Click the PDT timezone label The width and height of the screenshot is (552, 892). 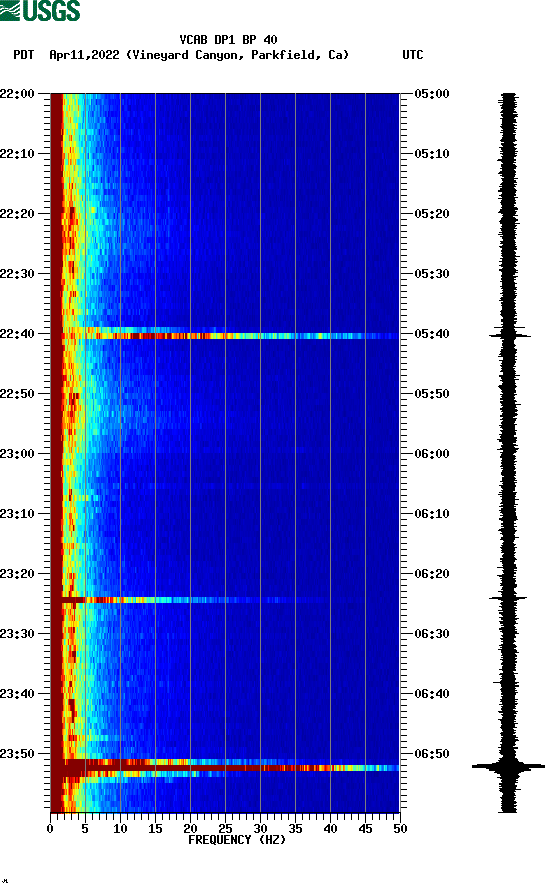(x=24, y=55)
